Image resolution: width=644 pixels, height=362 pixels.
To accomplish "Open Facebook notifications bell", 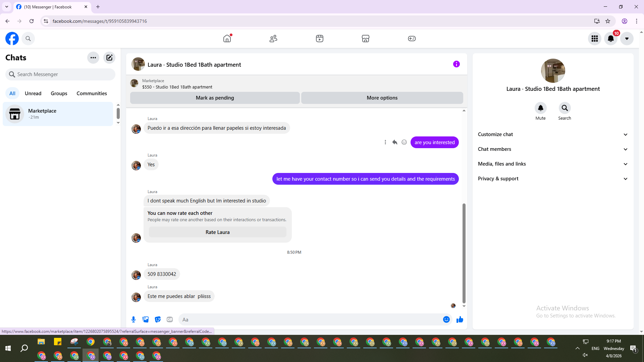I will pos(610,39).
